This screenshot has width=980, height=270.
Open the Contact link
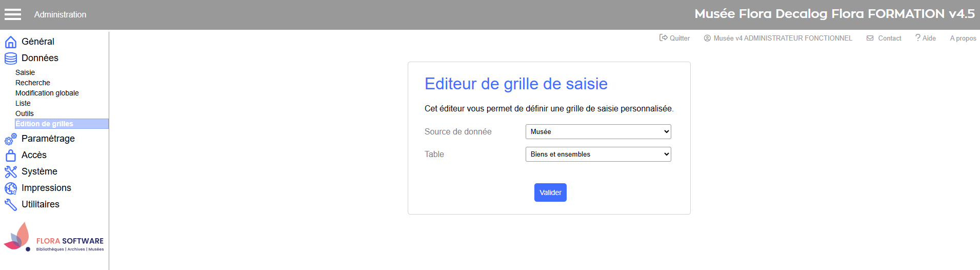click(x=884, y=38)
